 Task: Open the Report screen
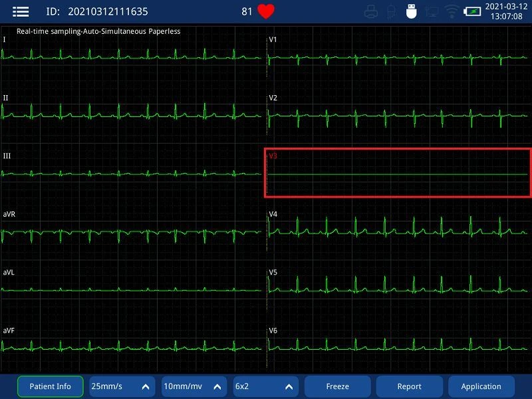tap(410, 386)
